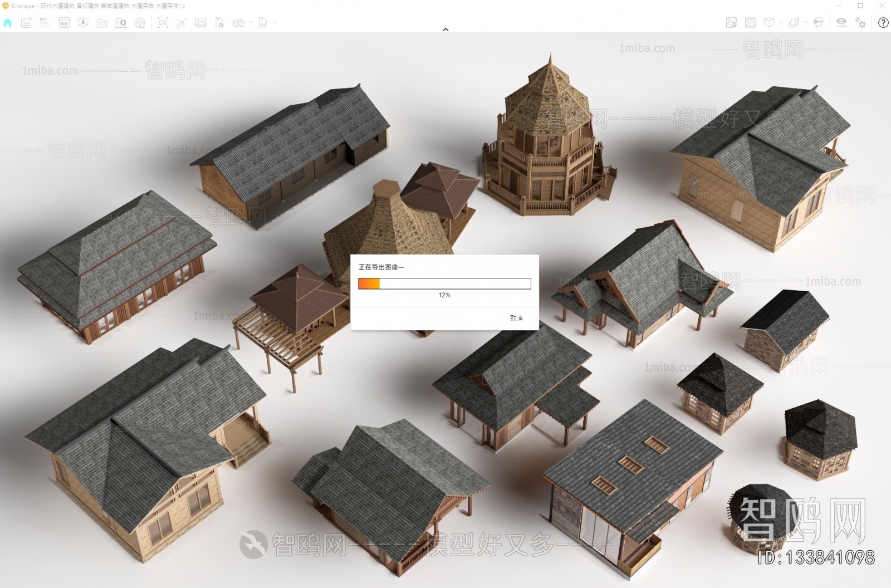Open the site context map icon

731,23
